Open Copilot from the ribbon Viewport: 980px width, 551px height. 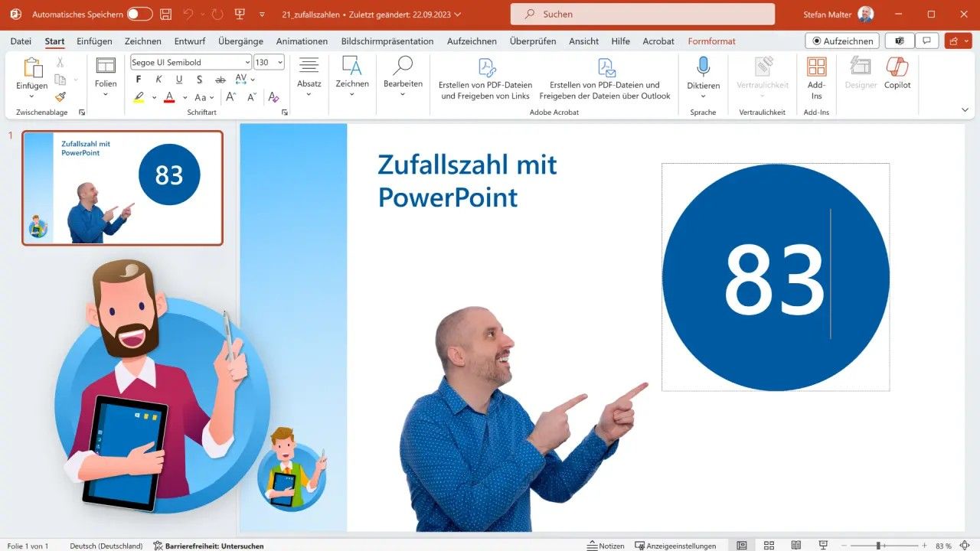coord(897,74)
